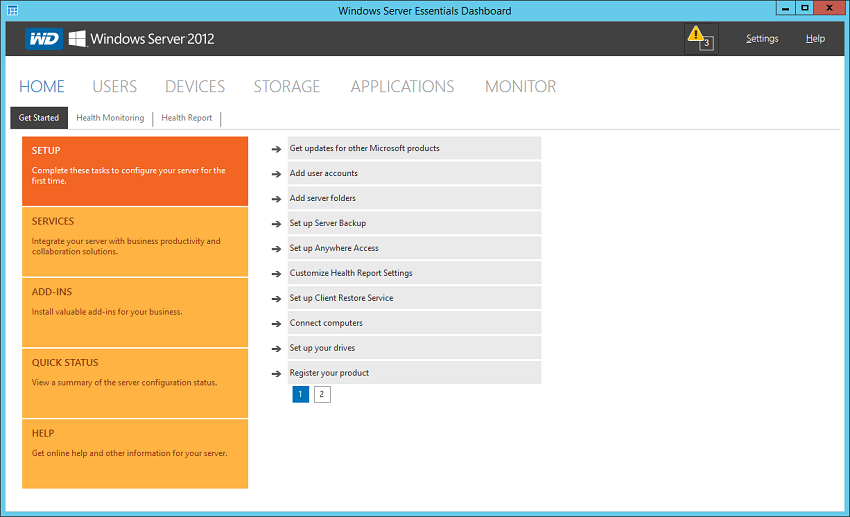
Task: Open the USERS section
Action: (x=114, y=86)
